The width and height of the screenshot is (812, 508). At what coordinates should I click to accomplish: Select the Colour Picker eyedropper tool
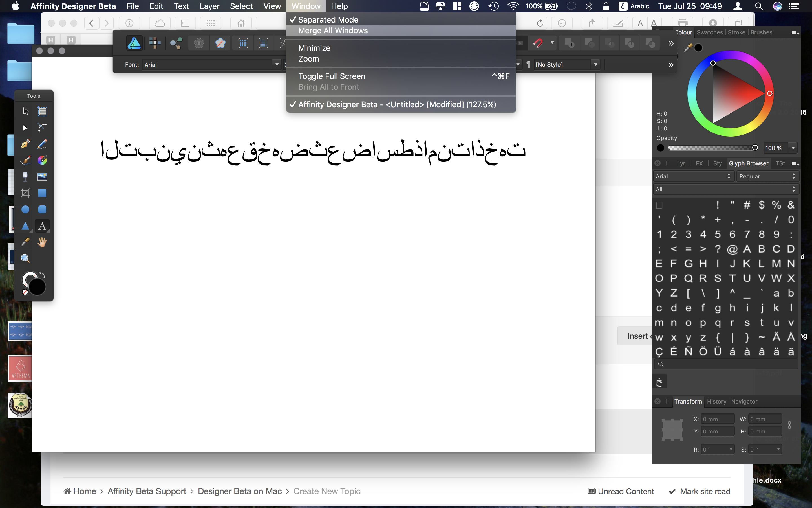click(x=25, y=242)
